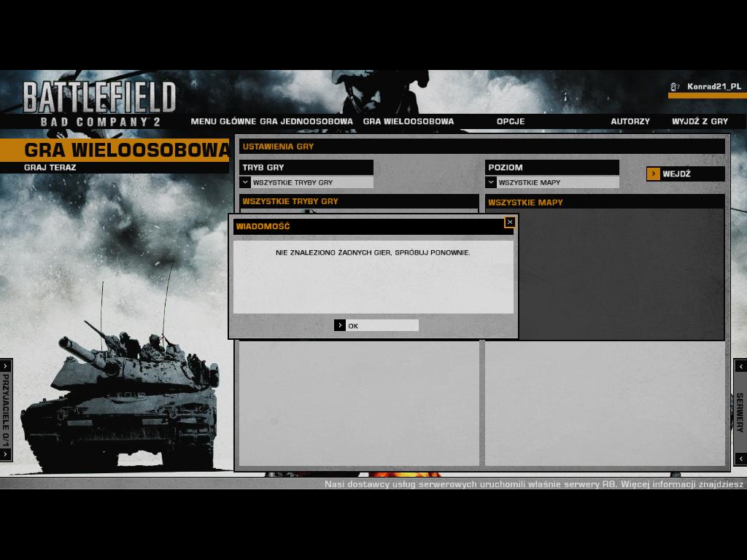Open the Gra Jednoosobowa menu

pos(306,122)
